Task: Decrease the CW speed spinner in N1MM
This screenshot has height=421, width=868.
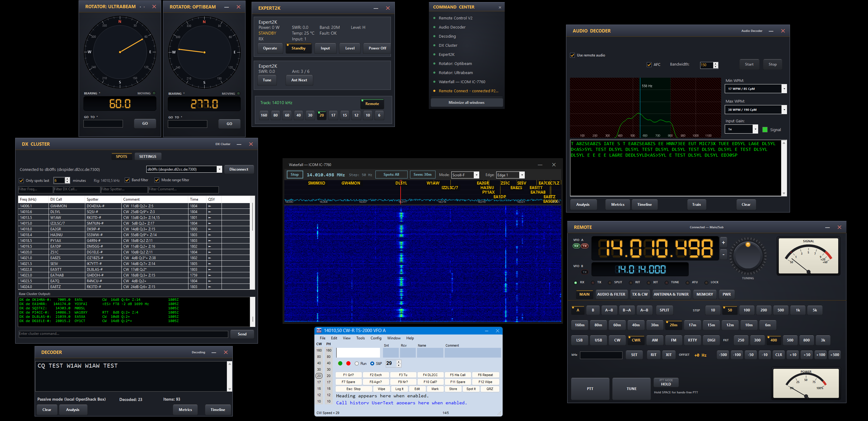Action: pyautogui.click(x=399, y=365)
